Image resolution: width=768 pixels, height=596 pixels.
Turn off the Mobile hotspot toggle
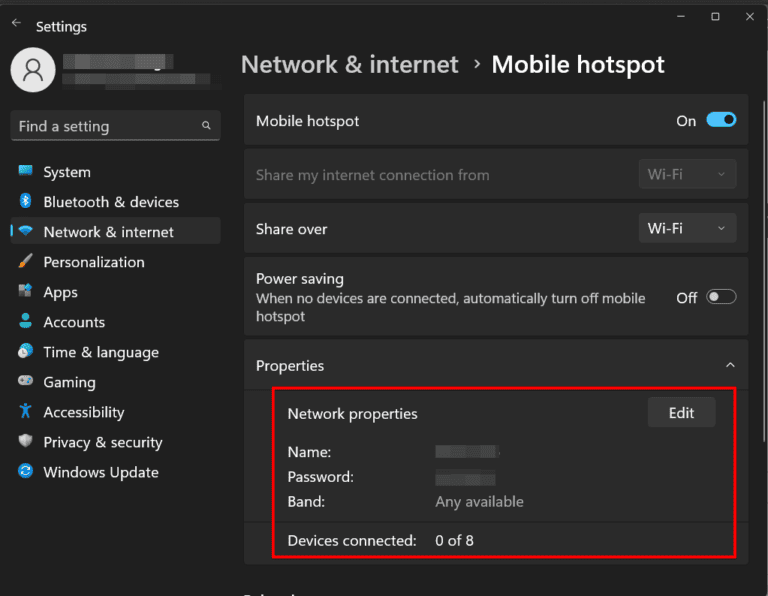tap(721, 120)
